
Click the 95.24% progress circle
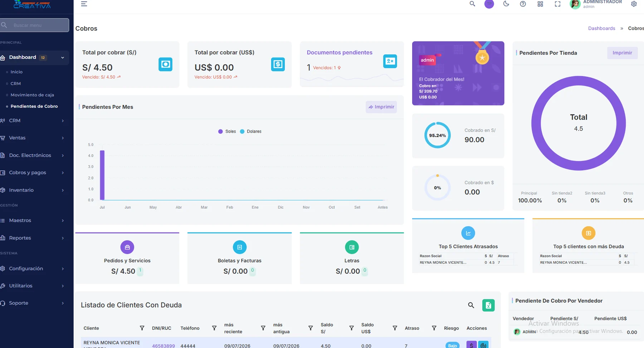point(438,135)
